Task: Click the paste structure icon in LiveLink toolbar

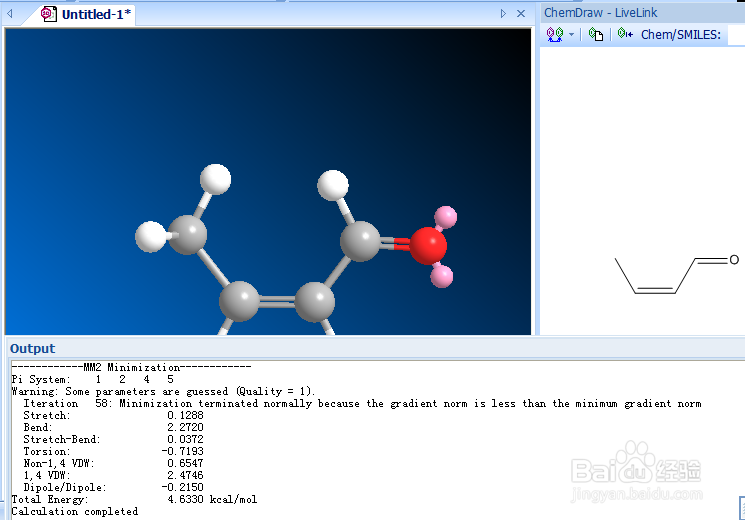Action: tap(595, 34)
